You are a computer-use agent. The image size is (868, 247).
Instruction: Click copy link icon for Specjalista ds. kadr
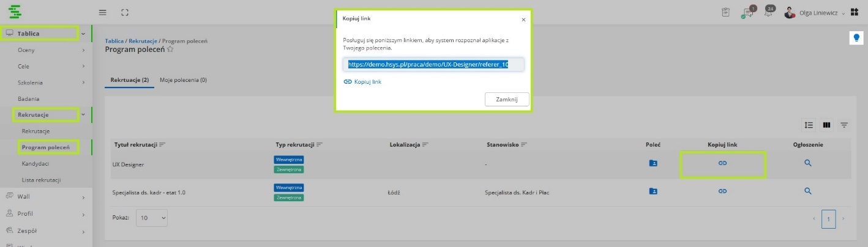[x=722, y=191]
